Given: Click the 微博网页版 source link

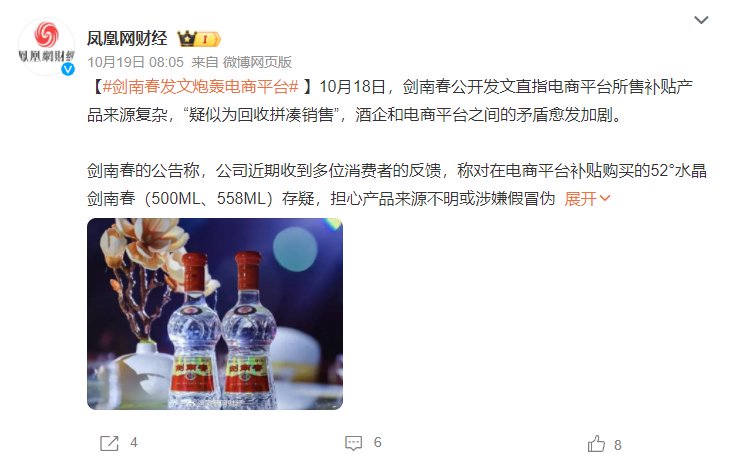Looking at the screenshot, I should (x=257, y=62).
